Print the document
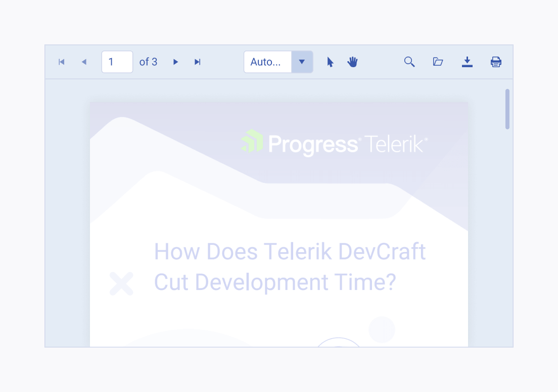This screenshot has width=558, height=392. (496, 62)
